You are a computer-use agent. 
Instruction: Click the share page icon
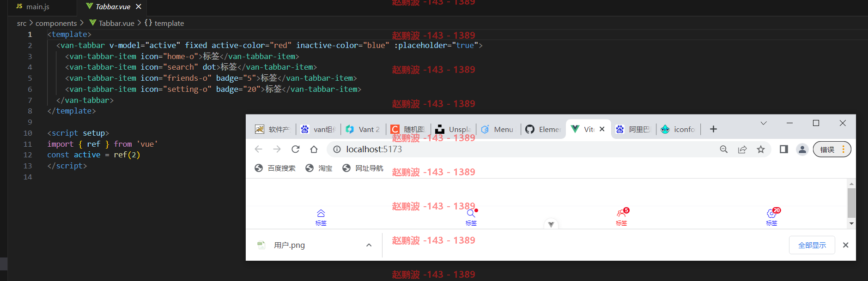point(742,149)
